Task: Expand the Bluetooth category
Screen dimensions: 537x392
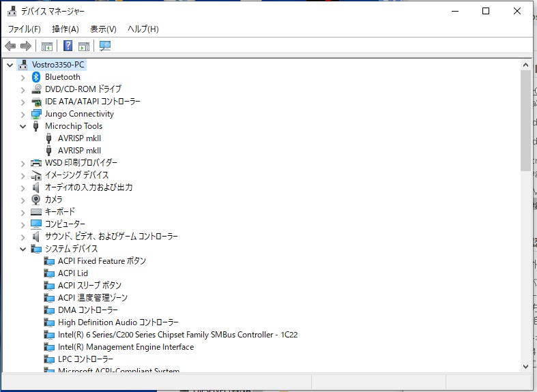Action: 23,78
